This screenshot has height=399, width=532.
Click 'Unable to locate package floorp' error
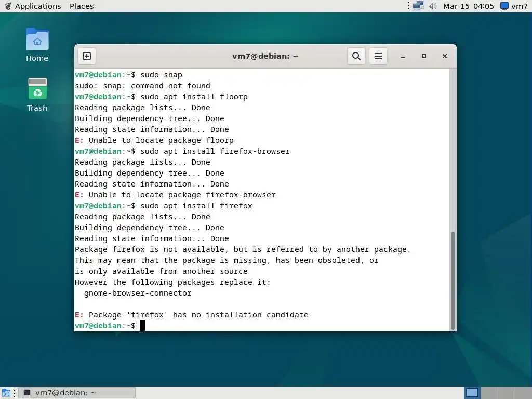coord(161,140)
